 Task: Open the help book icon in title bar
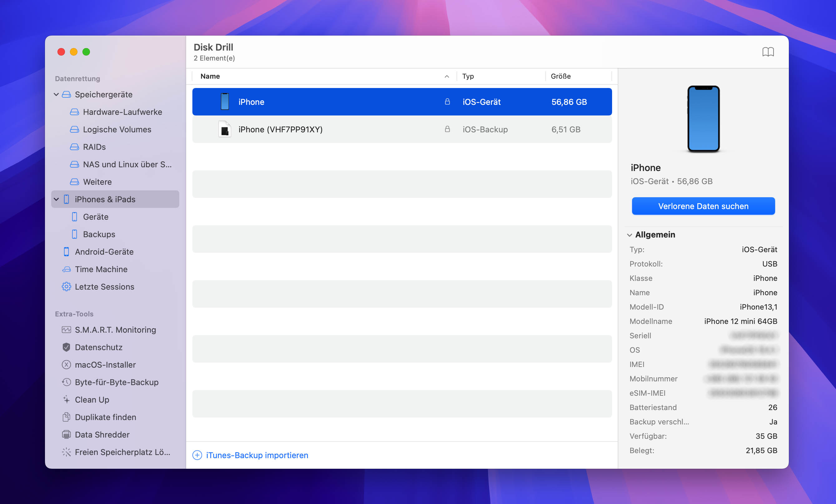(768, 52)
